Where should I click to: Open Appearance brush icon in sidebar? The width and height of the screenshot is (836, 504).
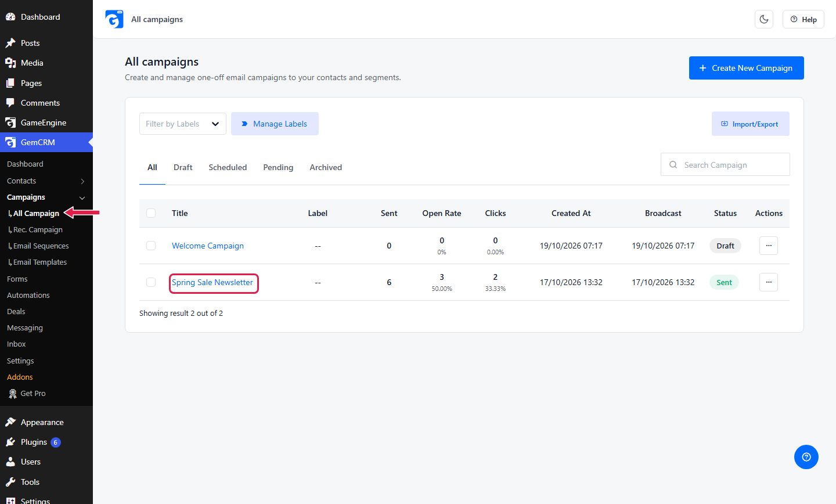click(x=10, y=422)
